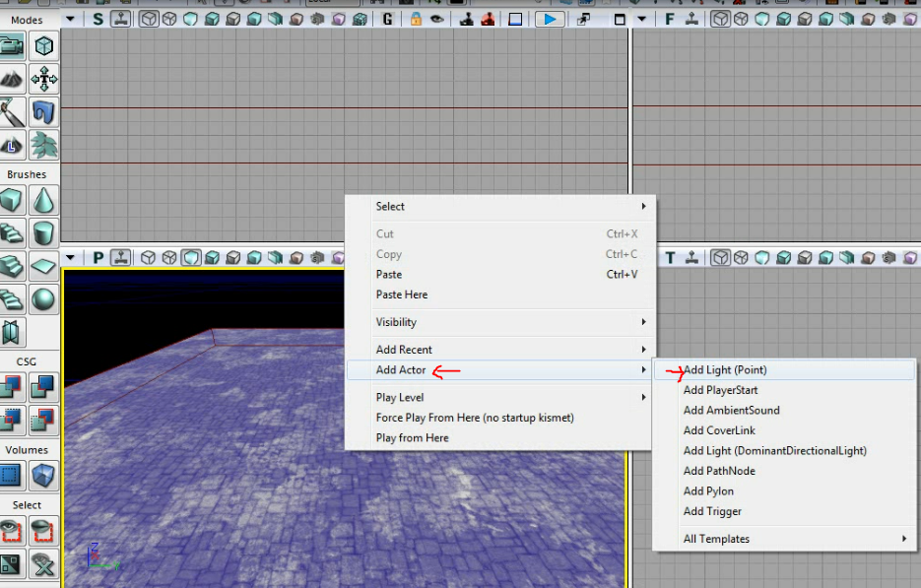
Task: Create a Spiral Staircase brush
Action: click(12, 300)
